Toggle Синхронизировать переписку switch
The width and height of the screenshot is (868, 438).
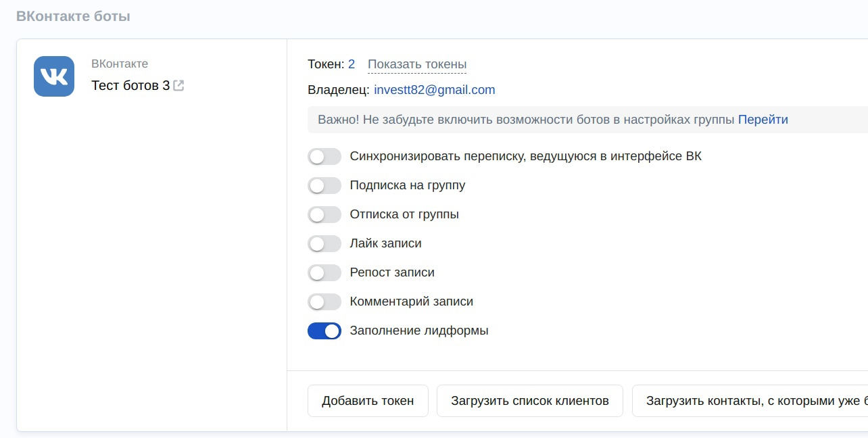click(x=324, y=157)
